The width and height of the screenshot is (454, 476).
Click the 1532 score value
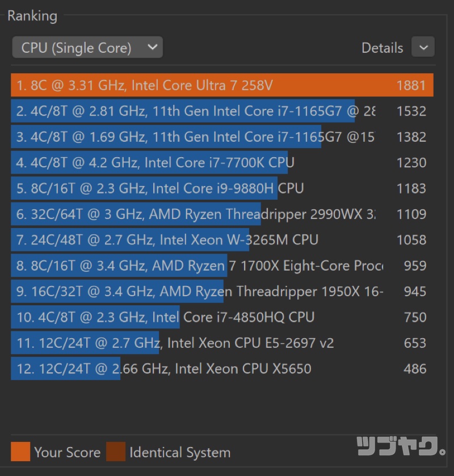[411, 111]
